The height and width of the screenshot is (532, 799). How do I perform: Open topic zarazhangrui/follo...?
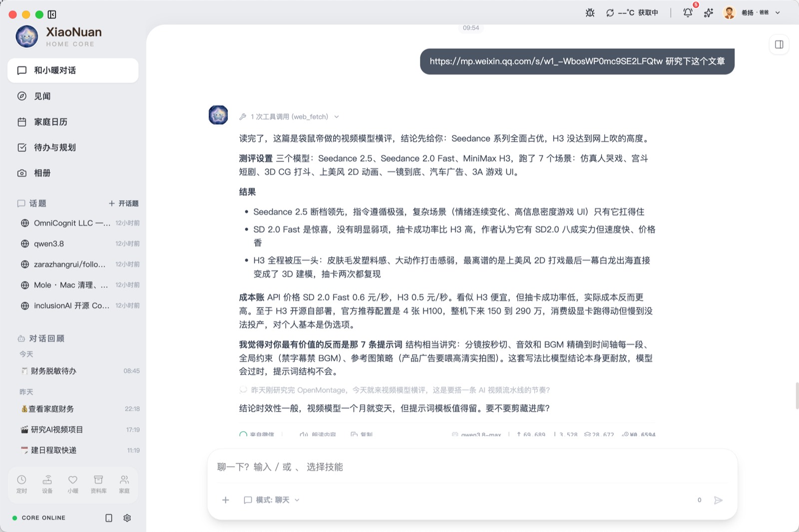79,265
